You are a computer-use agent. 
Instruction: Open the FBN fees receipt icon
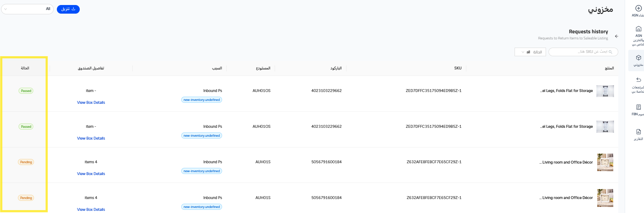pyautogui.click(x=638, y=107)
